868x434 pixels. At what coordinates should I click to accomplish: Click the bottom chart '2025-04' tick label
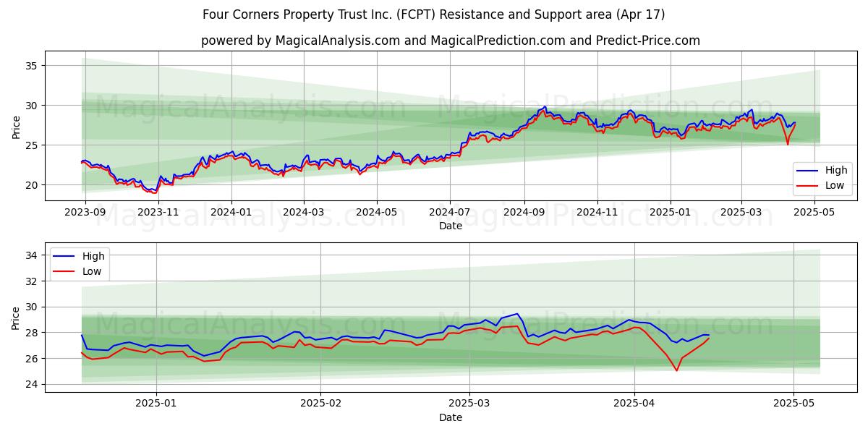click(x=634, y=404)
